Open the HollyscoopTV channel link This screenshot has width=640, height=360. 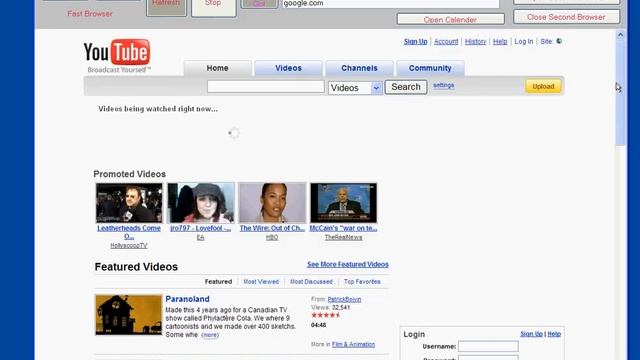(x=129, y=246)
